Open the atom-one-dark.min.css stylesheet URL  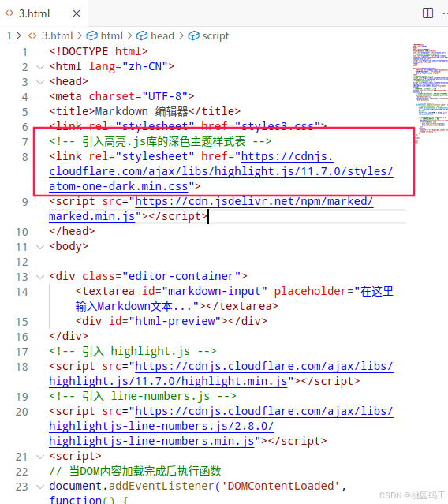pyautogui.click(x=221, y=171)
